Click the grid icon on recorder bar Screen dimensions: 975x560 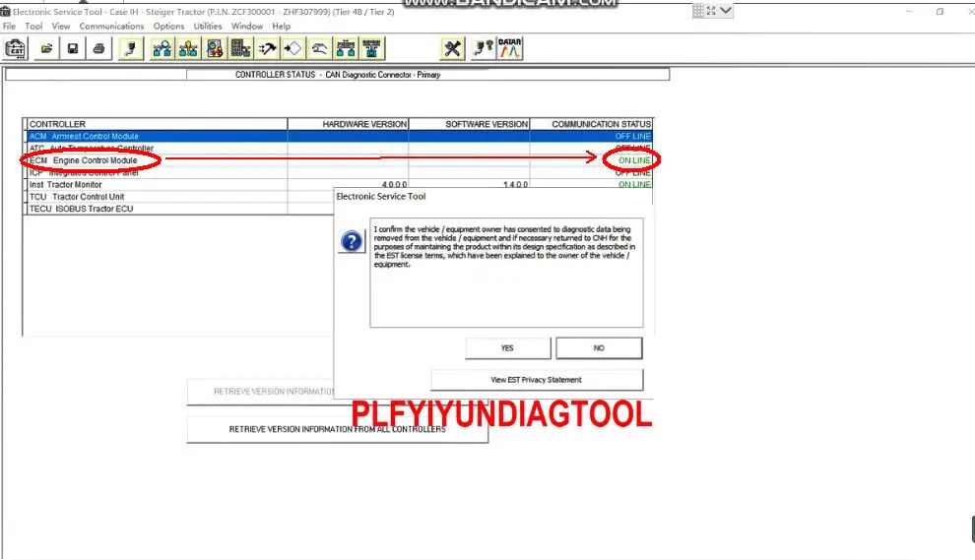click(x=698, y=11)
